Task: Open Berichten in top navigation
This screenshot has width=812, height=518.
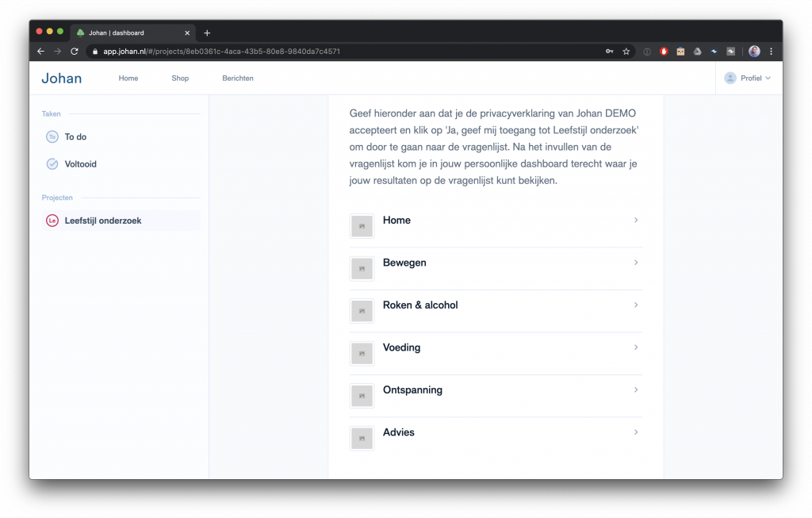Action: (x=238, y=79)
